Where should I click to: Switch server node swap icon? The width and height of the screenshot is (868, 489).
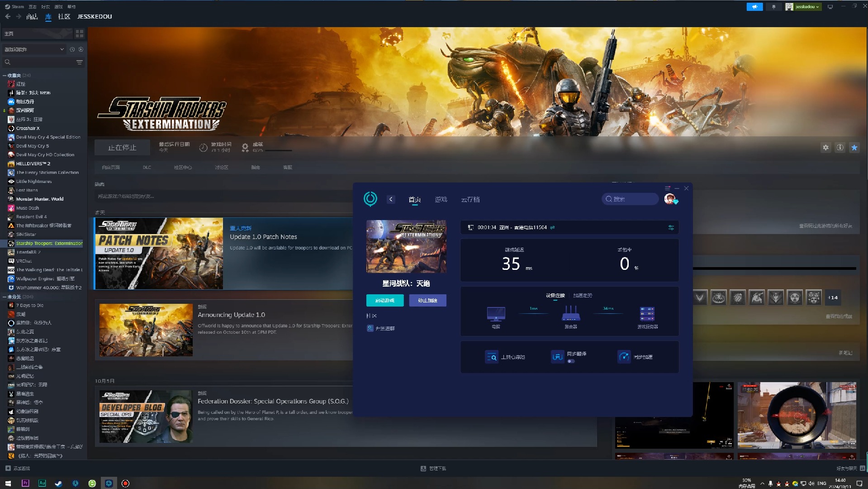[552, 227]
